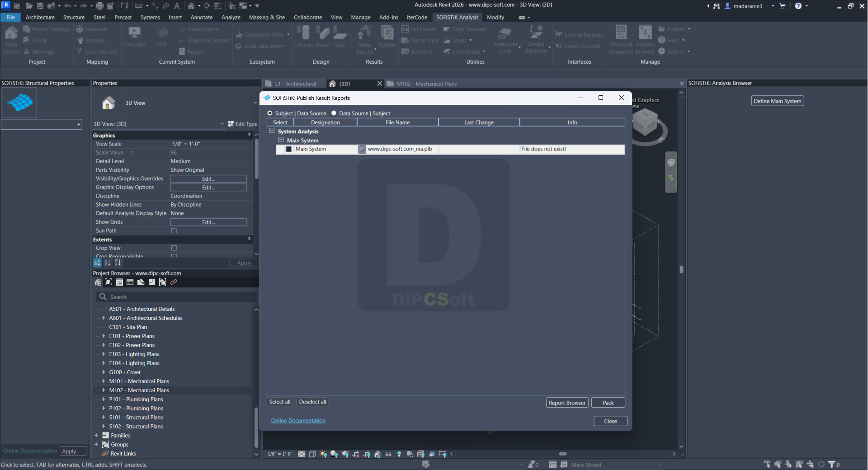
Task: Expand the Families node in Project Browser
Action: pos(96,435)
